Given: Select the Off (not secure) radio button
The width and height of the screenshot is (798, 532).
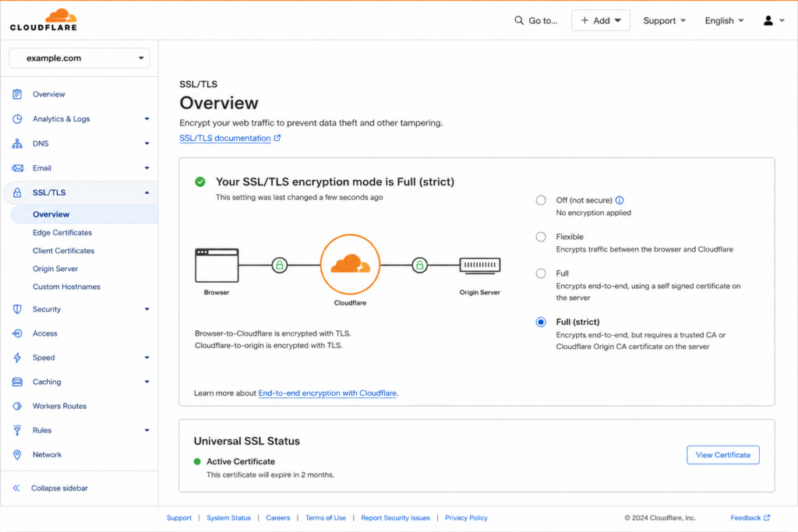Looking at the screenshot, I should tap(541, 200).
